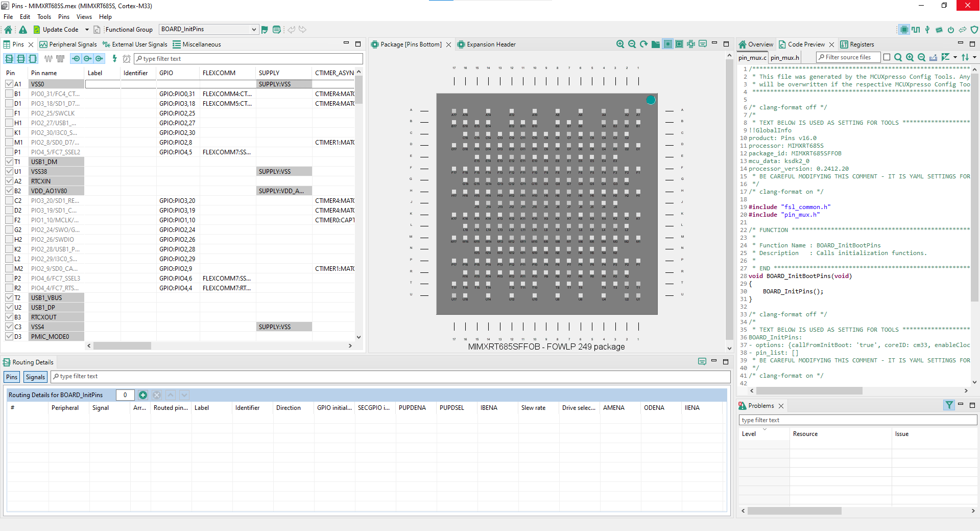
Task: Open the Registers tab
Action: point(857,44)
